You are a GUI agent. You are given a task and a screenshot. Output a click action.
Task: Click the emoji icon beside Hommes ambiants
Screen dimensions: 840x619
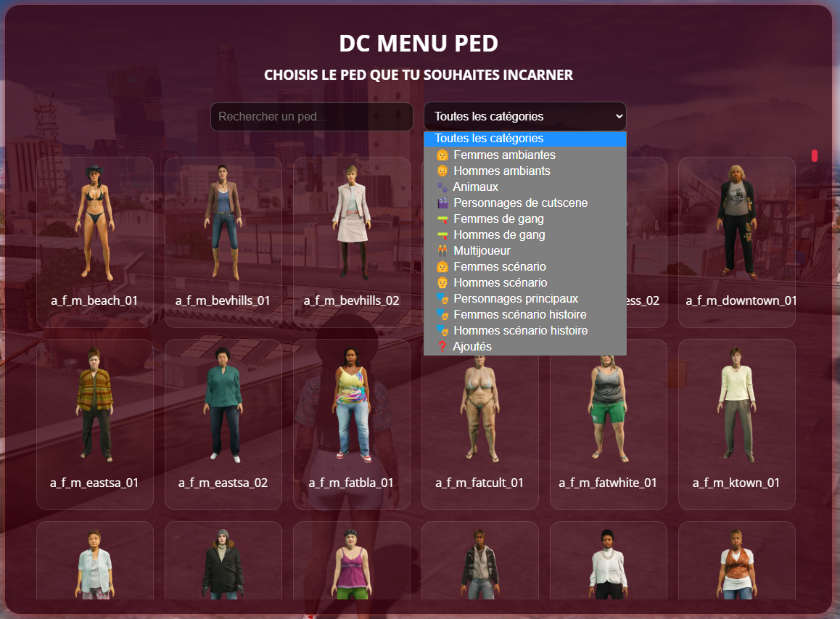click(442, 171)
